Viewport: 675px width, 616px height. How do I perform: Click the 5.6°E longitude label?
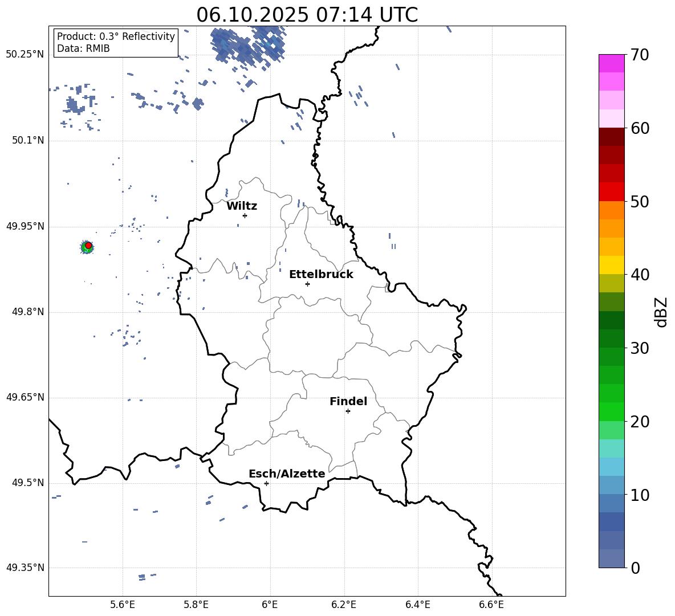click(x=123, y=605)
